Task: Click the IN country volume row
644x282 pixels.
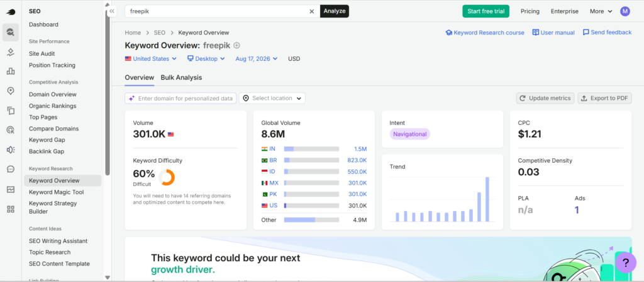Action: 314,149
